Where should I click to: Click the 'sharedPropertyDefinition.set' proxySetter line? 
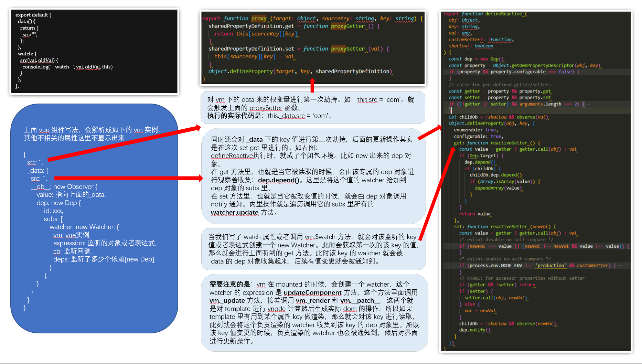pos(299,49)
